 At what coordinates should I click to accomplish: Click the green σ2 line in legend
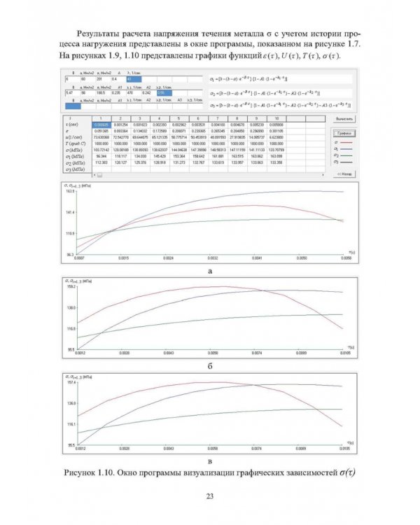[347, 155]
